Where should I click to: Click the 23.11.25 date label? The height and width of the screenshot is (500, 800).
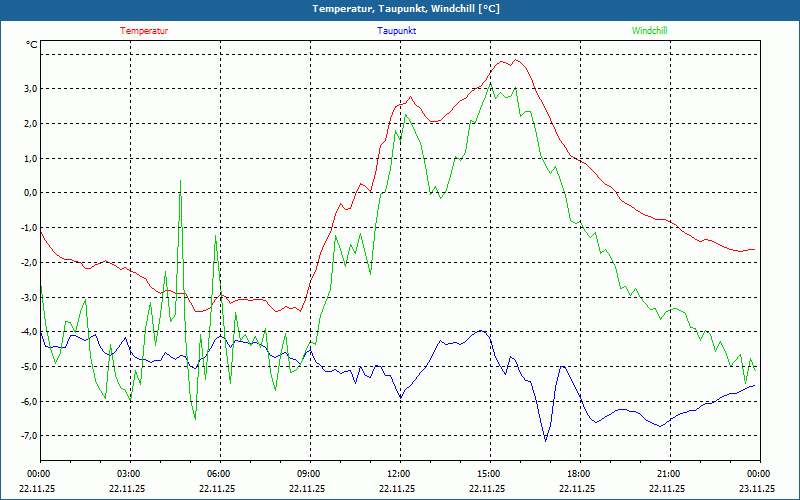point(757,489)
